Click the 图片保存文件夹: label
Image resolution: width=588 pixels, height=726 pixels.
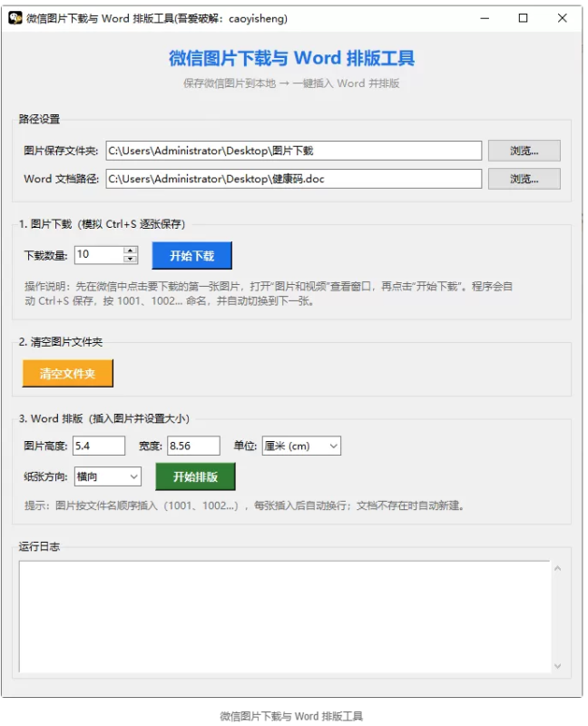[61, 151]
